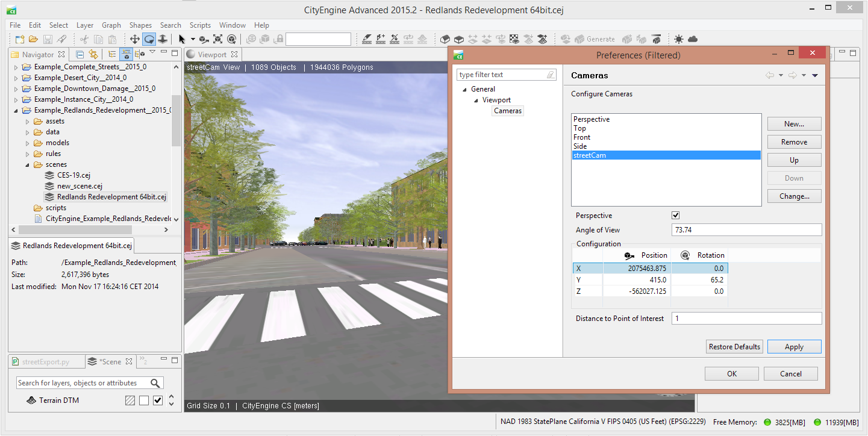Click the sun Light settings icon
This screenshot has height=436, width=868.
click(679, 39)
